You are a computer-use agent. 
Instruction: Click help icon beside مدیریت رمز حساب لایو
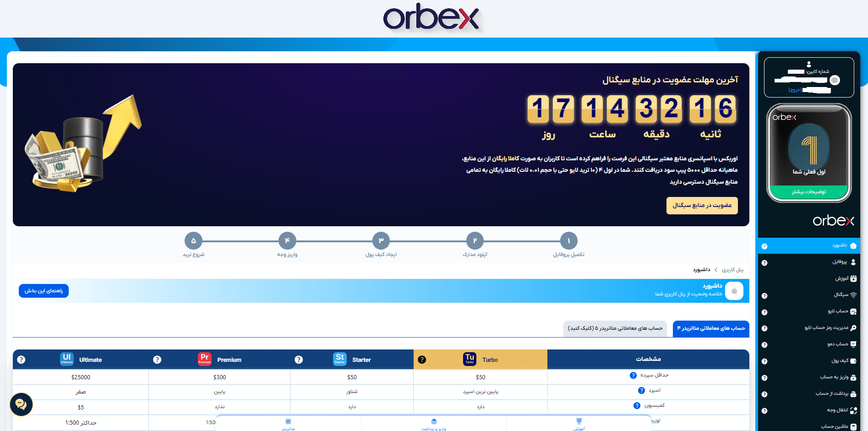coord(764,328)
